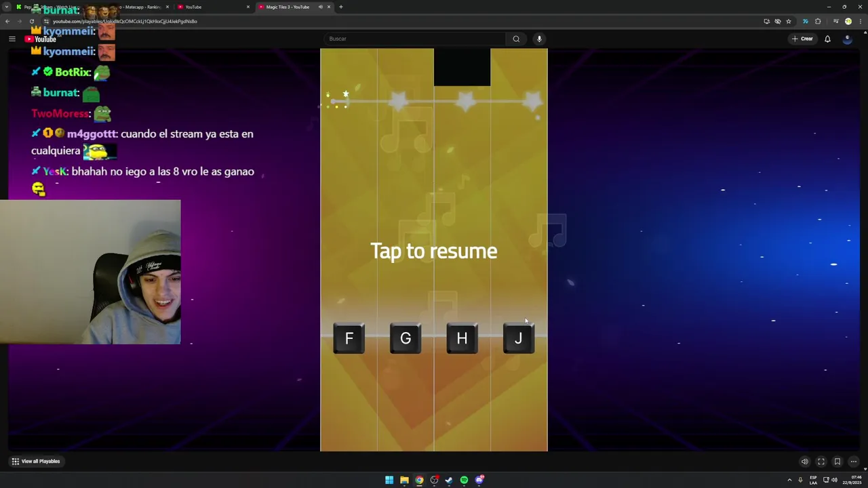Show hidden system tray icons
This screenshot has width=868, height=488.
pos(789,480)
